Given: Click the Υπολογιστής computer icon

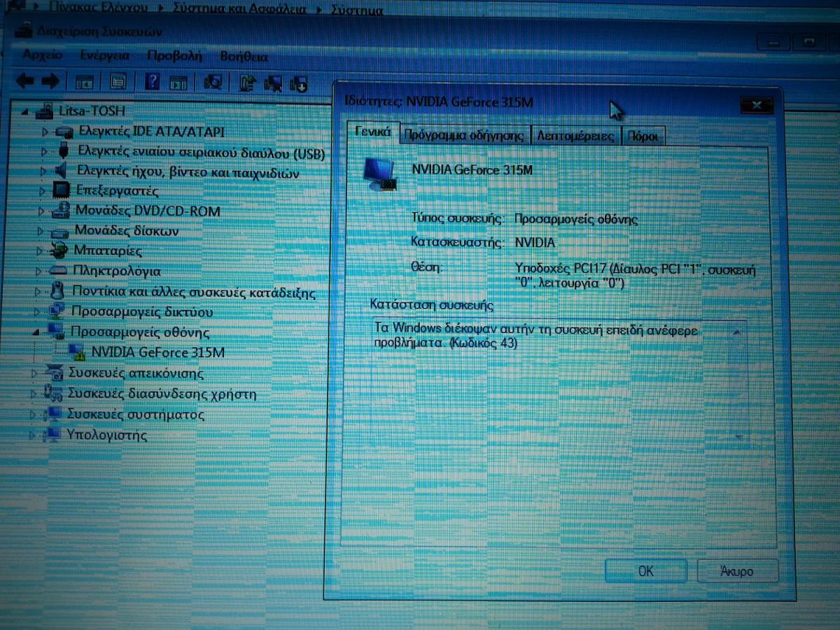Looking at the screenshot, I should [52, 435].
